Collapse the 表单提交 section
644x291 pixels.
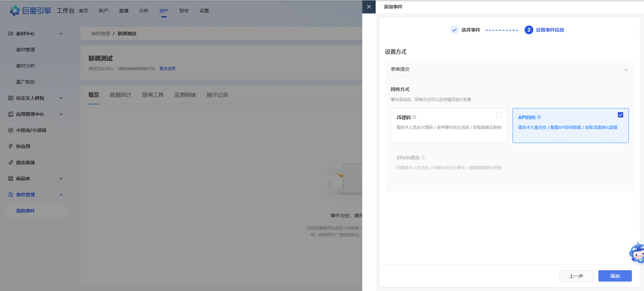tap(626, 70)
